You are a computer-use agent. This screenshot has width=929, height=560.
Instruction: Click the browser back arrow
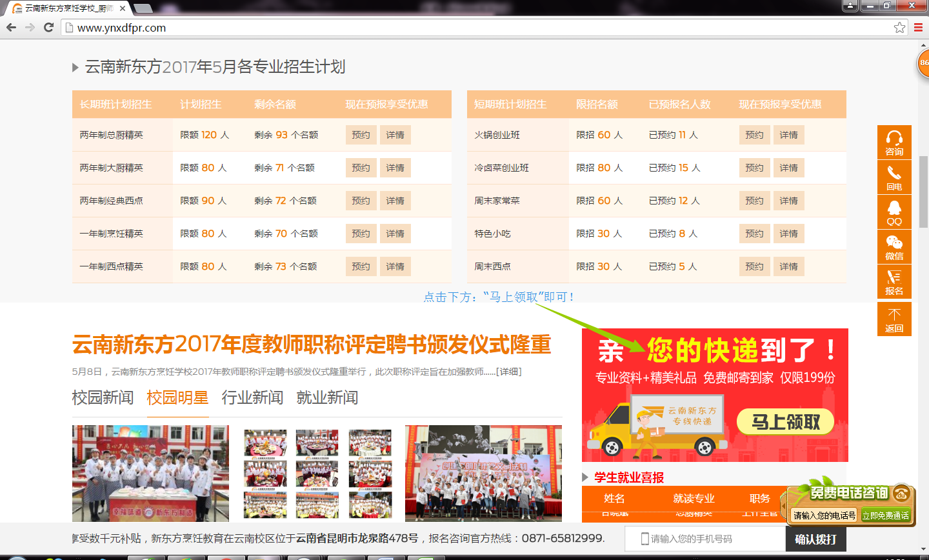(x=11, y=28)
